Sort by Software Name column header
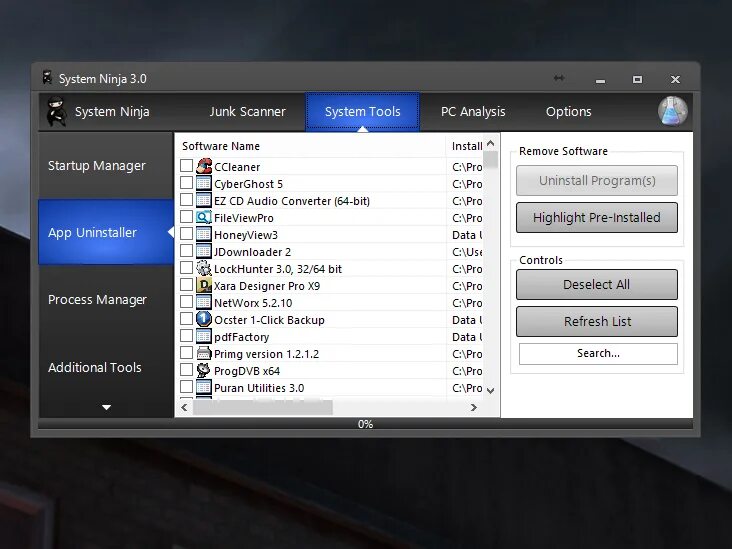The height and width of the screenshot is (549, 732). (x=310, y=146)
